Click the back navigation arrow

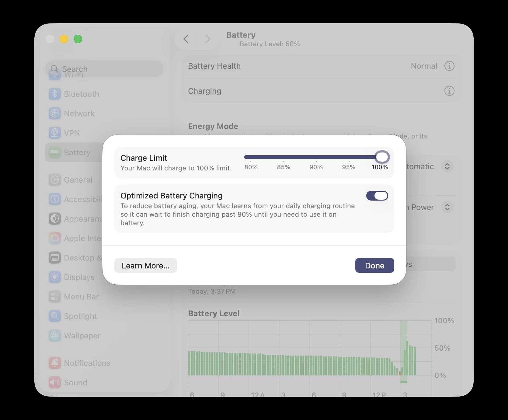(186, 39)
